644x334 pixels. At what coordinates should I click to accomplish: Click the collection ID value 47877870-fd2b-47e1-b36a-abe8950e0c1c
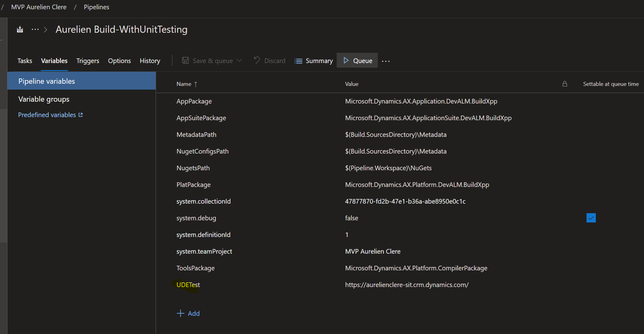[x=405, y=201]
